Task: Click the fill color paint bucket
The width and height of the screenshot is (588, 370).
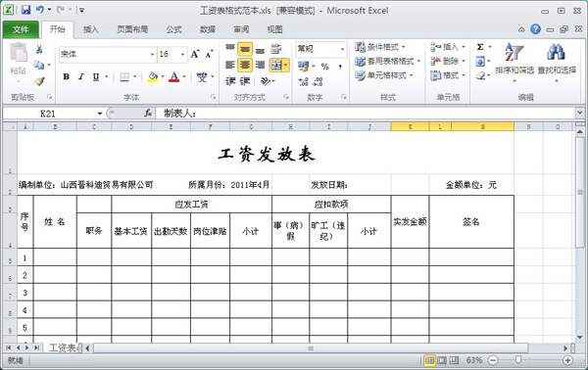Action: pos(153,76)
